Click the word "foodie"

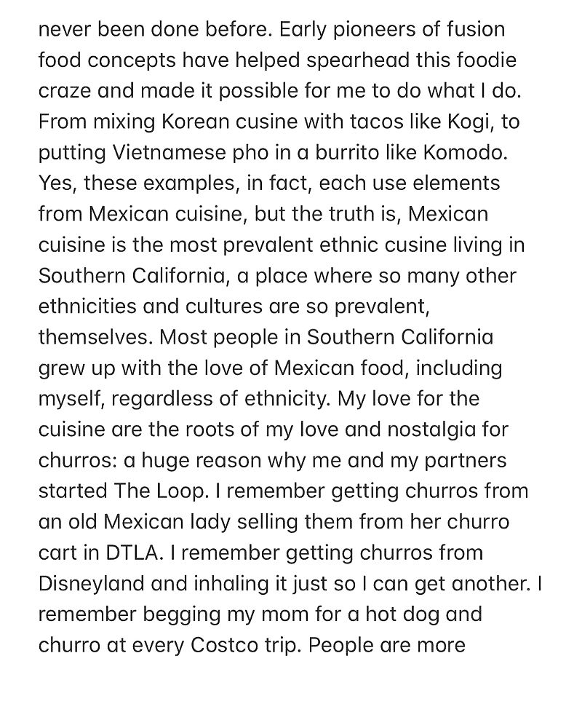click(x=480, y=60)
